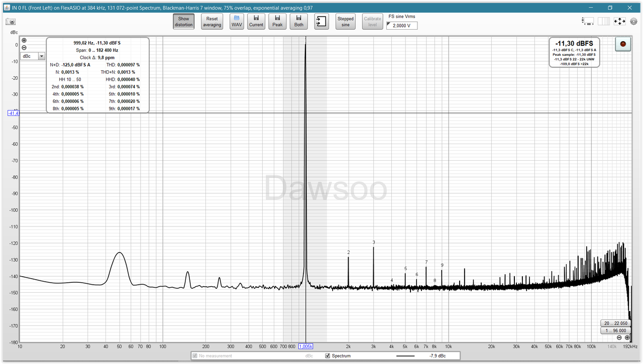Screen dimensions: 643x364
Task: Click the red record button
Action: pyautogui.click(x=623, y=44)
